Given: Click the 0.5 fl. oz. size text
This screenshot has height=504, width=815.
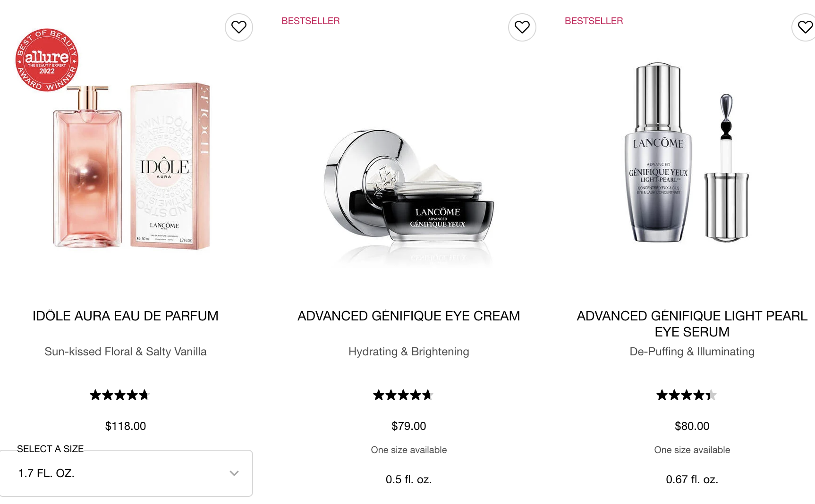Looking at the screenshot, I should pos(409,479).
